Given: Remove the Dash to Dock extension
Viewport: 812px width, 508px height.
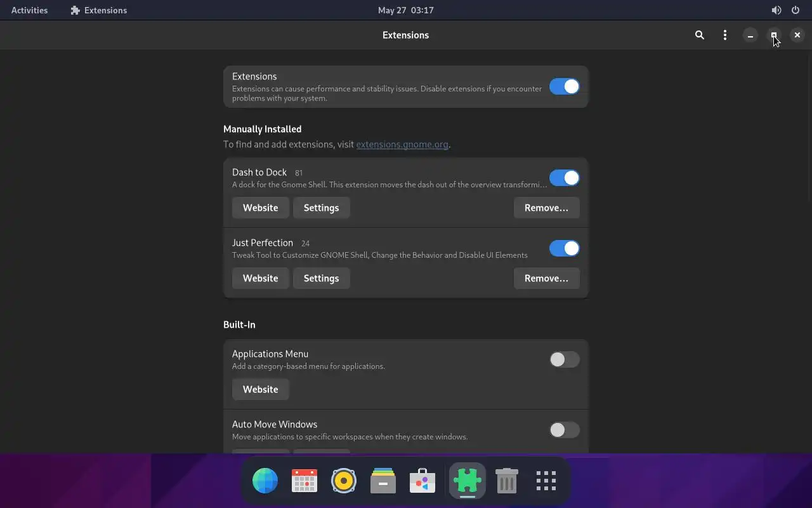Looking at the screenshot, I should [546, 208].
